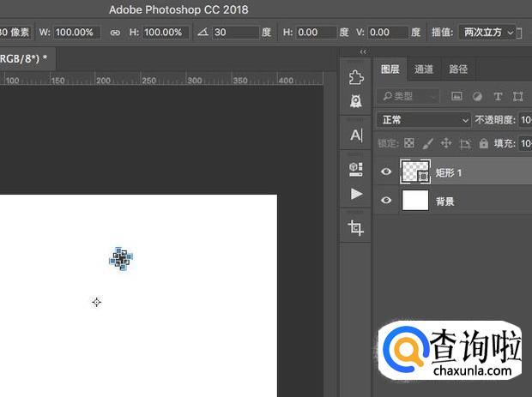The image size is (532, 397).
Task: Open the puzzle-piece plugin panel icon
Action: coord(356,77)
